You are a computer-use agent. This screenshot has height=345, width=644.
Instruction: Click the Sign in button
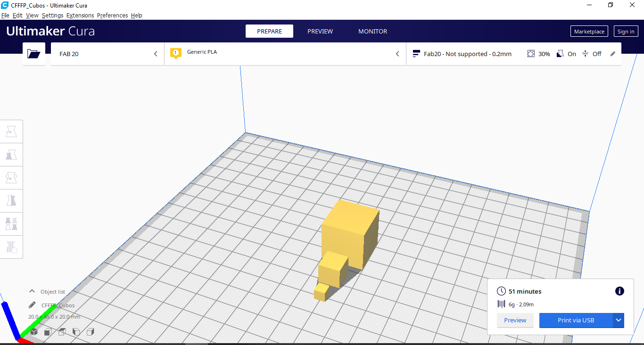626,32
